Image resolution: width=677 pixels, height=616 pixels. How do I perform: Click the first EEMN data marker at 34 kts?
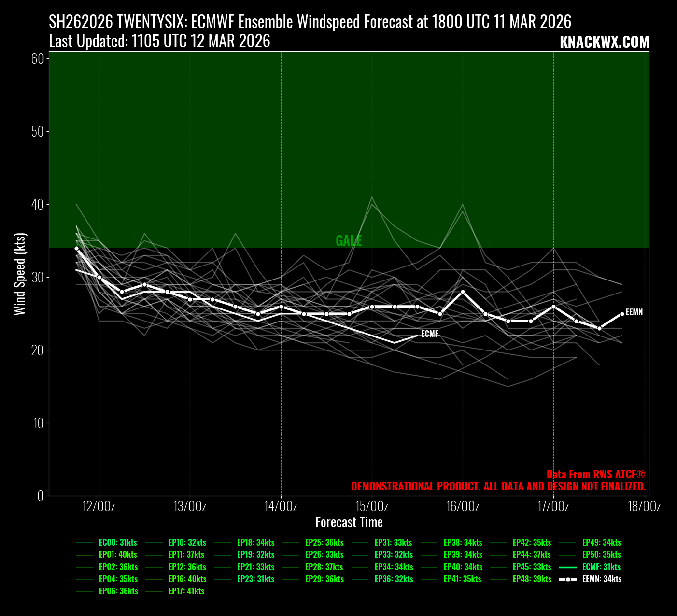pos(76,248)
